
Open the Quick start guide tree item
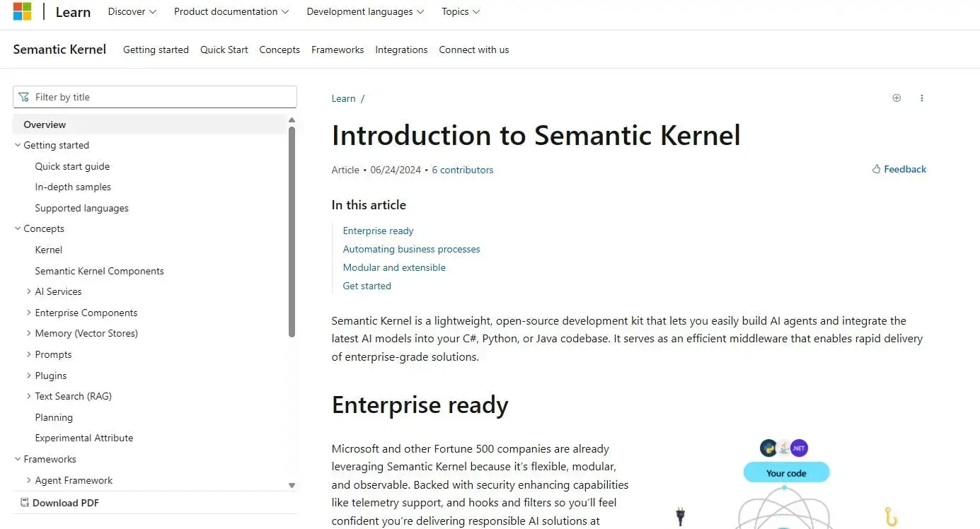(x=72, y=166)
